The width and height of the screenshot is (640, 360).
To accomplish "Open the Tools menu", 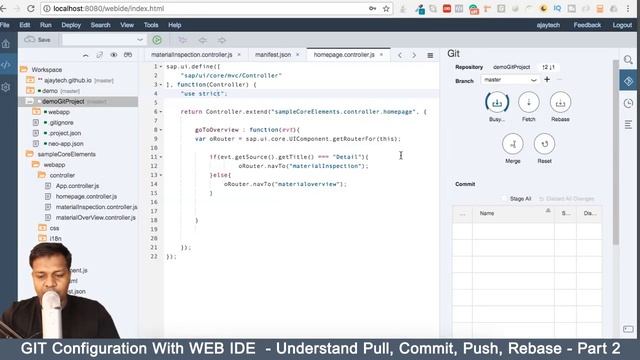I will pyautogui.click(x=151, y=25).
